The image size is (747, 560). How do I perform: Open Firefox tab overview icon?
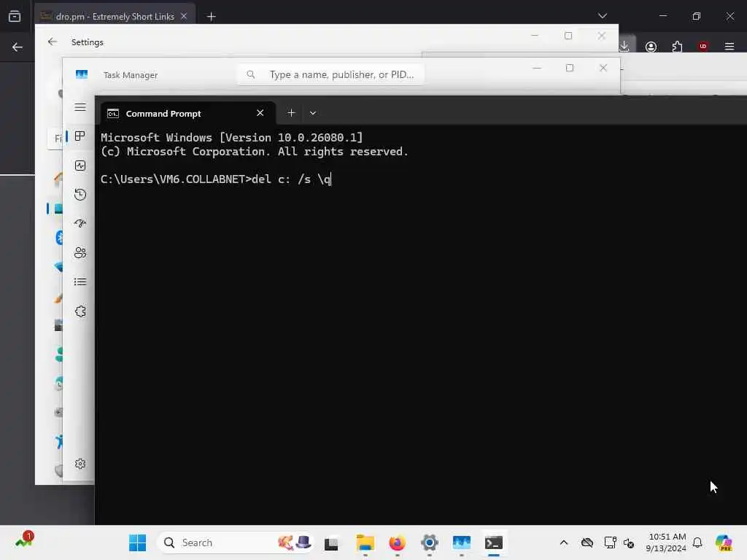15,16
